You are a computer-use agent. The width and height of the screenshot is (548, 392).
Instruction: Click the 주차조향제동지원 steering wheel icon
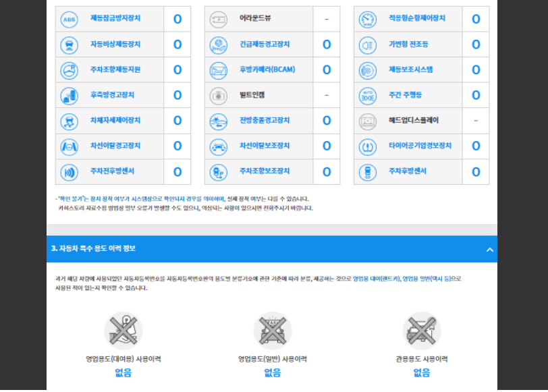pos(70,71)
